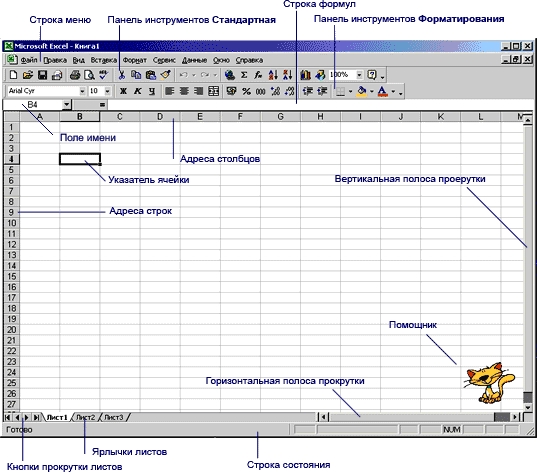
Task: Click the Increase Decimal icon
Action: [x=275, y=91]
